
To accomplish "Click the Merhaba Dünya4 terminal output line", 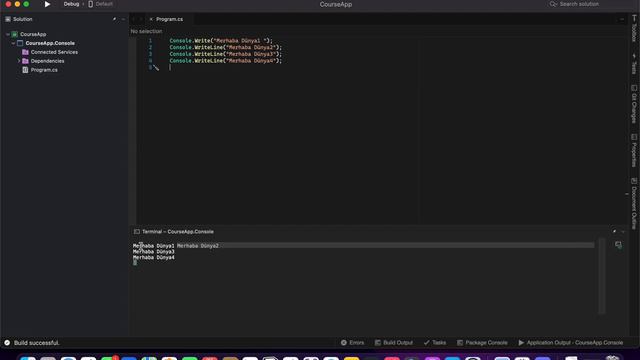I will coord(153,258).
